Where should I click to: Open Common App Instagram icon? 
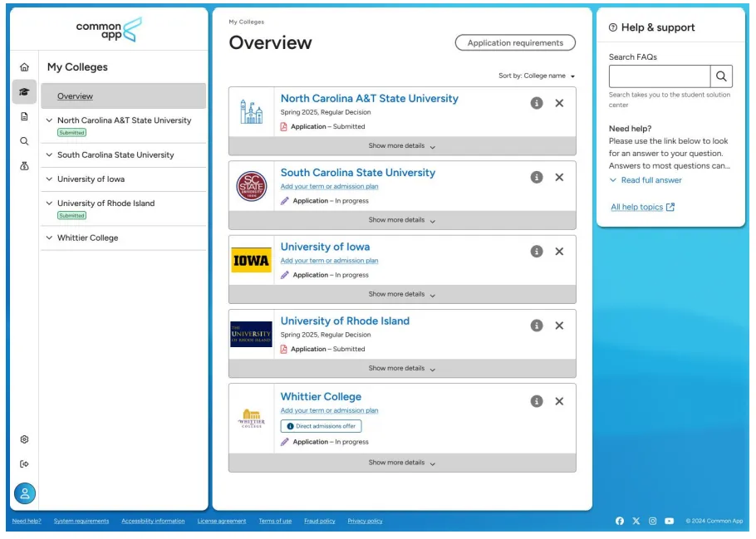click(x=652, y=521)
